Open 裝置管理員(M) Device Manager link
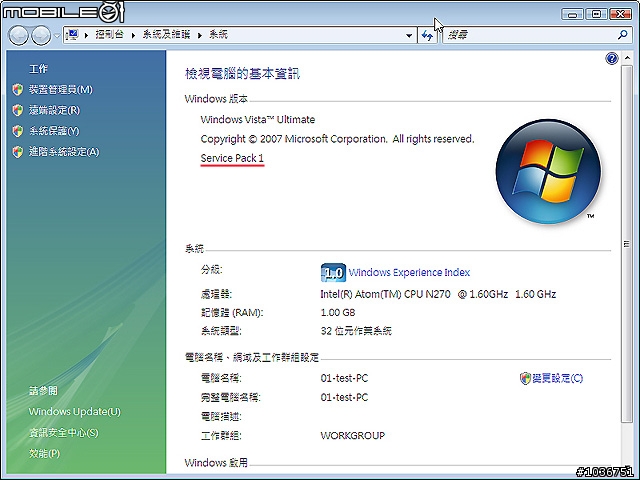 click(60, 89)
